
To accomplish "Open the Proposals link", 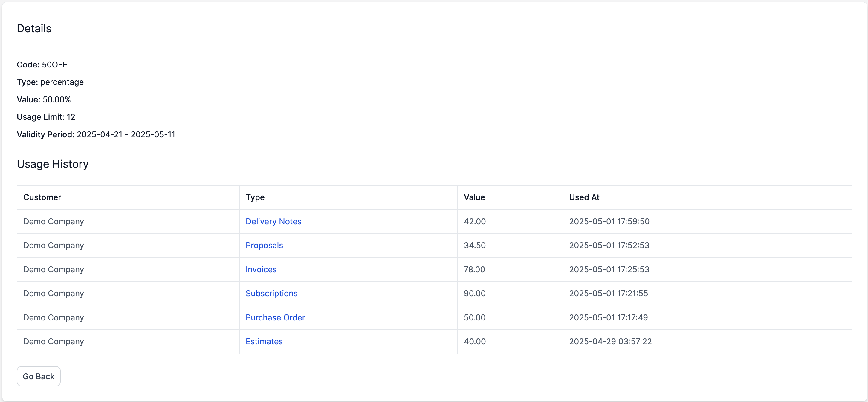I will pyautogui.click(x=264, y=245).
